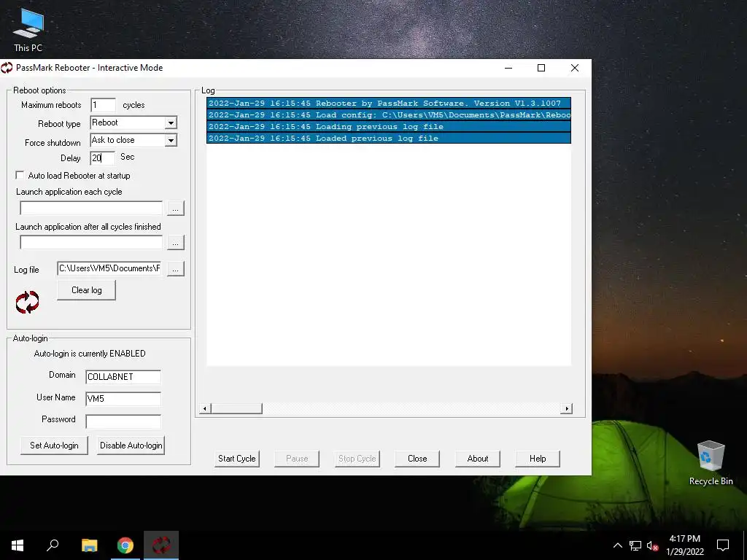Open the notification center icon

(x=723, y=545)
